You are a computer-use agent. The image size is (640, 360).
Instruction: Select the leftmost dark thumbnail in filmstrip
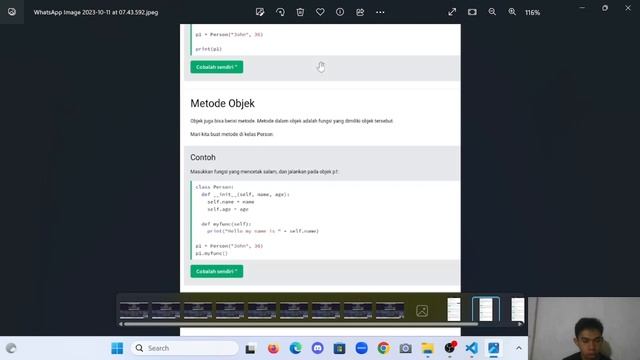[x=134, y=310]
